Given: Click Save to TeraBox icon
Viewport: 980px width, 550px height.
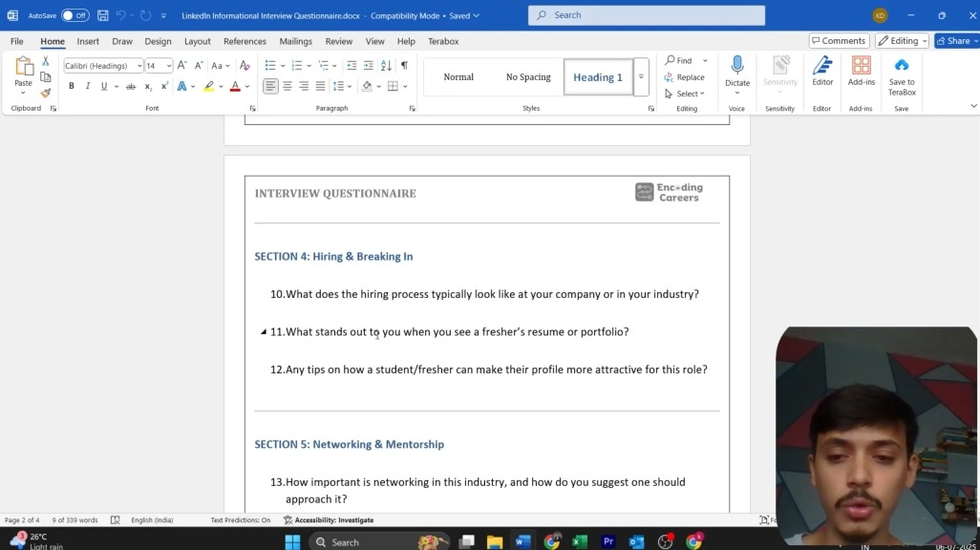Looking at the screenshot, I should pos(902,75).
